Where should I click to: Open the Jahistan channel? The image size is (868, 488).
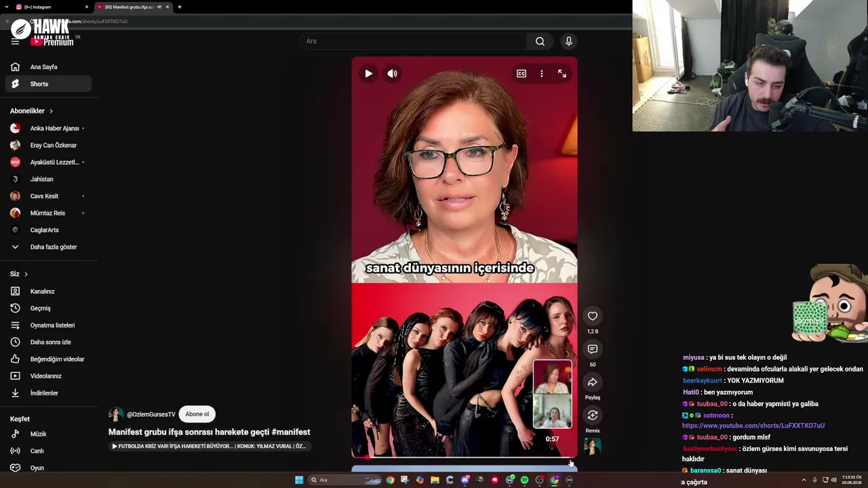48,179
